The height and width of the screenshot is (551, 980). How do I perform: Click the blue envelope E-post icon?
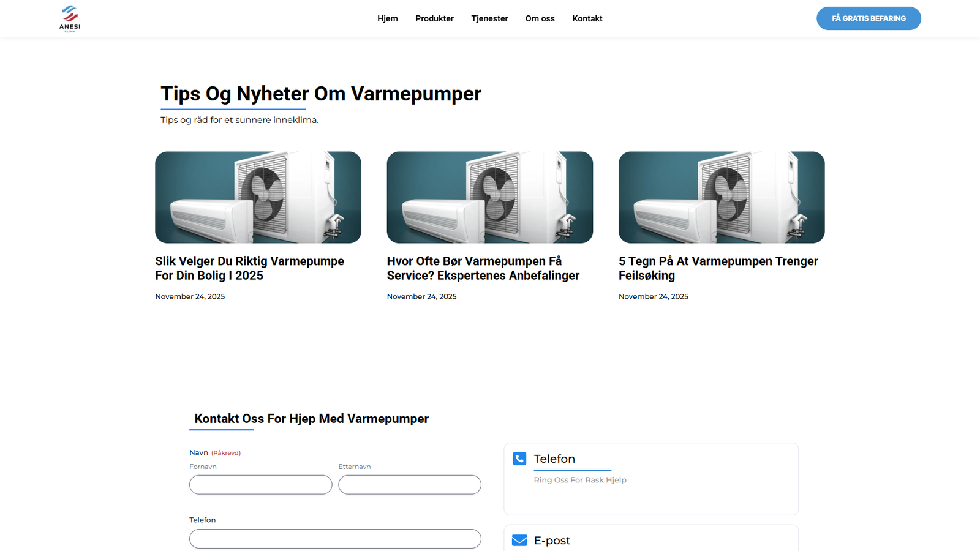coord(519,540)
